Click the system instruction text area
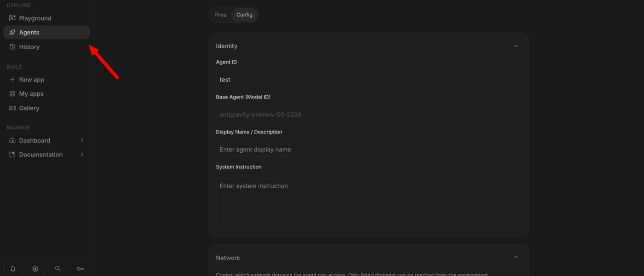The width and height of the screenshot is (644, 276). pyautogui.click(x=368, y=204)
